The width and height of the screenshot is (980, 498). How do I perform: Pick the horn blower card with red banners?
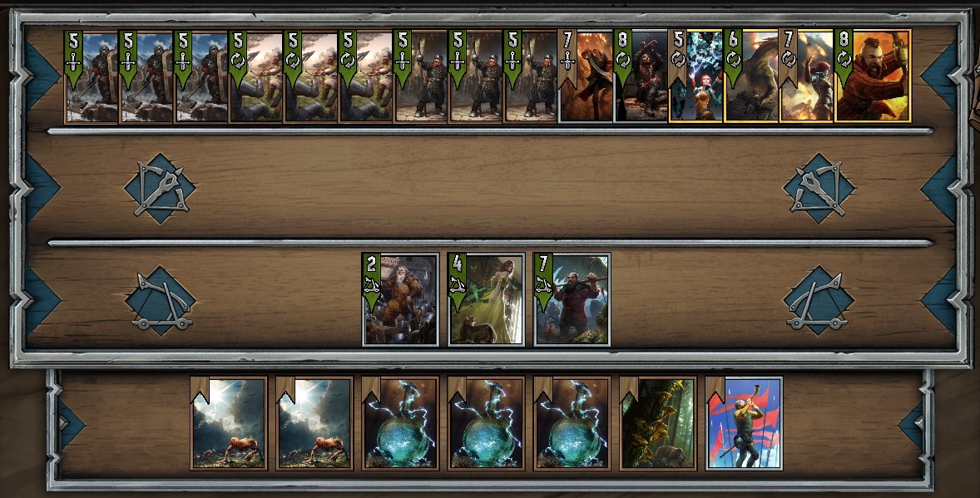pyautogui.click(x=744, y=423)
